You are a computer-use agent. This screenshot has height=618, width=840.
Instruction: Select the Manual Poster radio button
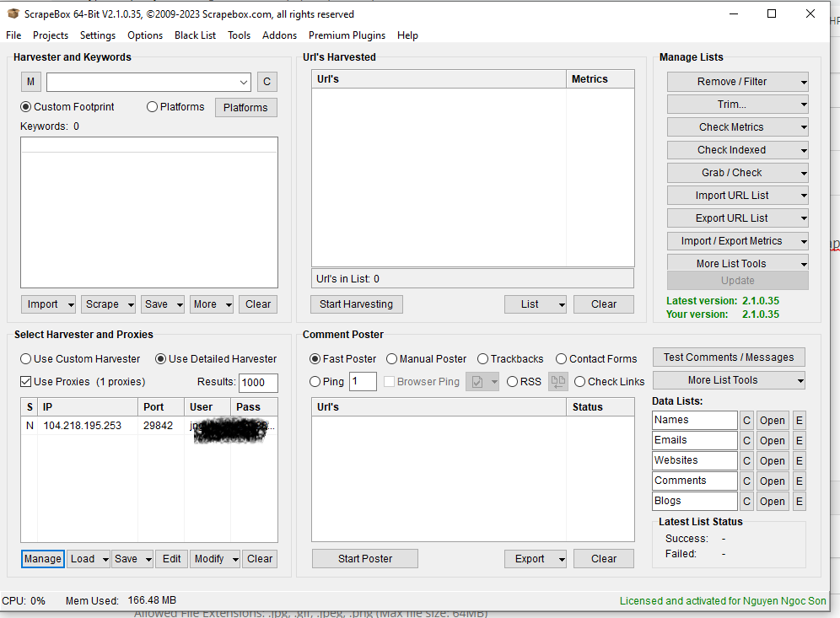[391, 359]
